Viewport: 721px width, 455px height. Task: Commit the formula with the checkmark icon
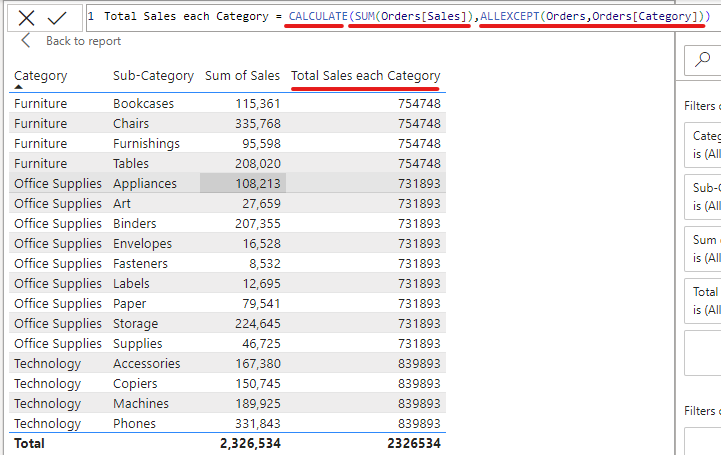57,17
